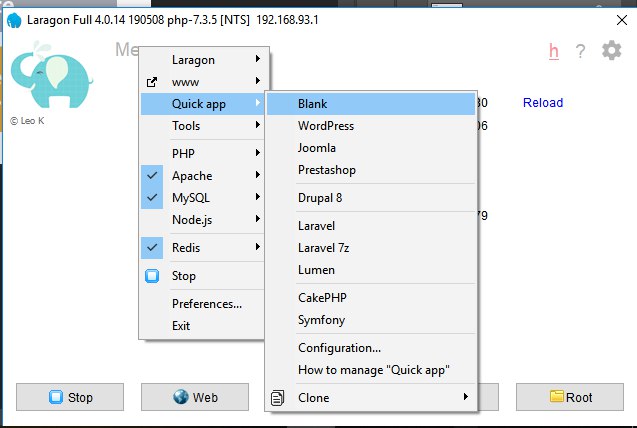Open Quick app Configuration...
This screenshot has height=428, width=637.
(371, 348)
